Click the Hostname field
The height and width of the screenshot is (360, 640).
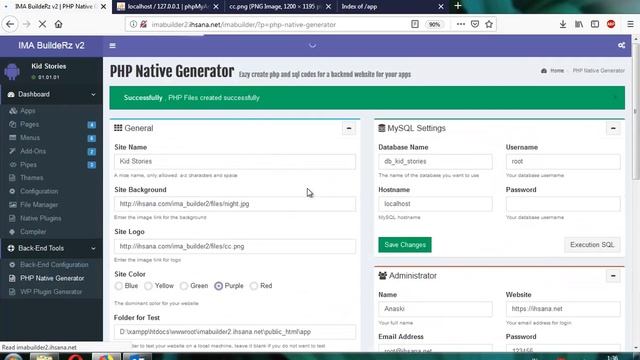pyautogui.click(x=435, y=204)
